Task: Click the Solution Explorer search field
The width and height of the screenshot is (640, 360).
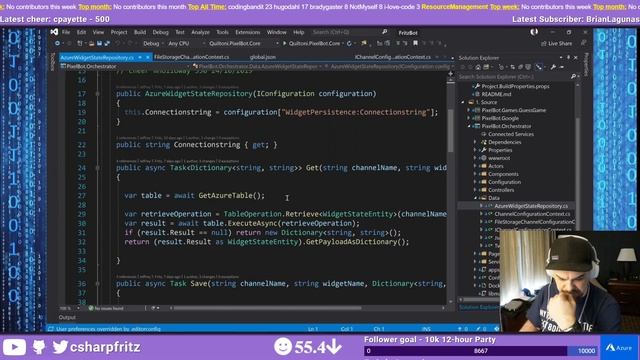Action: [518, 76]
